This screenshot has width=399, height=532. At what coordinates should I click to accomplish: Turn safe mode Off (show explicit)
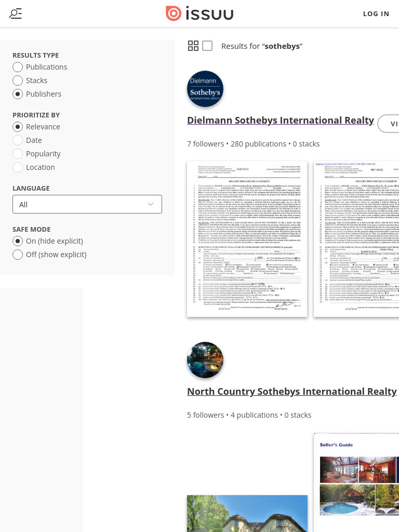49,255
